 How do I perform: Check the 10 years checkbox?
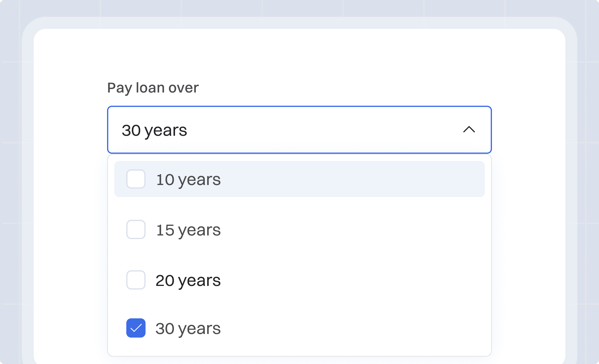136,179
